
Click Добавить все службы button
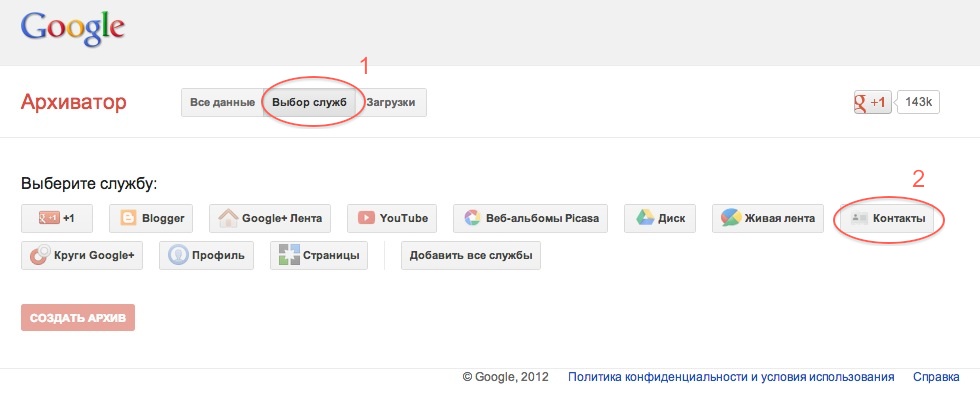[x=471, y=255]
